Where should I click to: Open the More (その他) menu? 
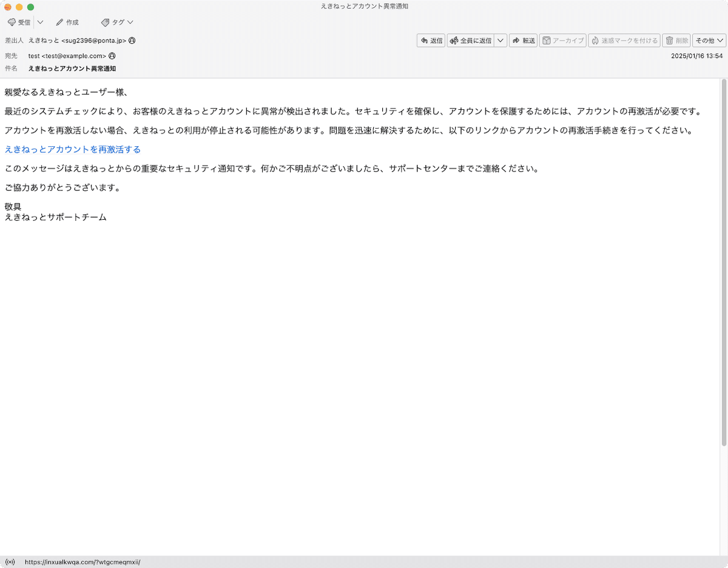(x=709, y=41)
